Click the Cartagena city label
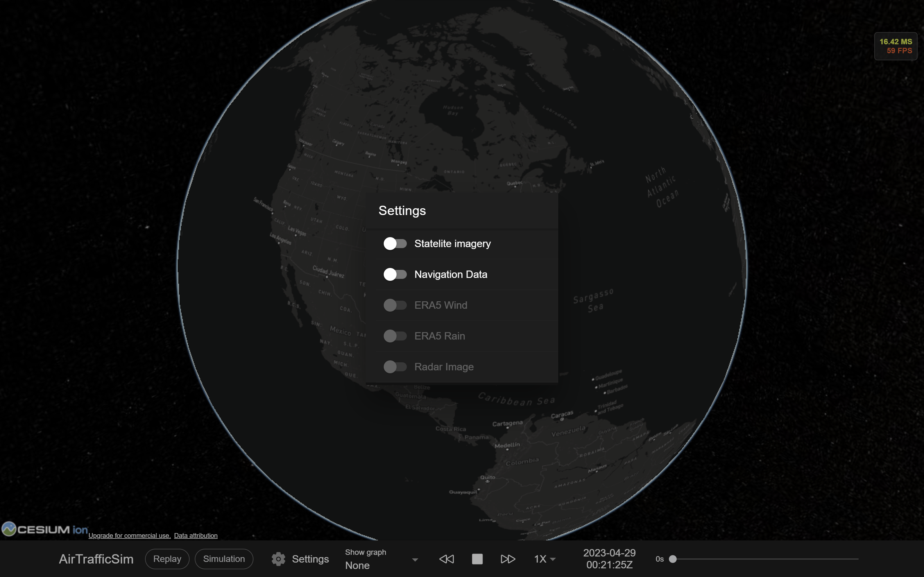Viewport: 924px width, 577px height. [x=508, y=423]
